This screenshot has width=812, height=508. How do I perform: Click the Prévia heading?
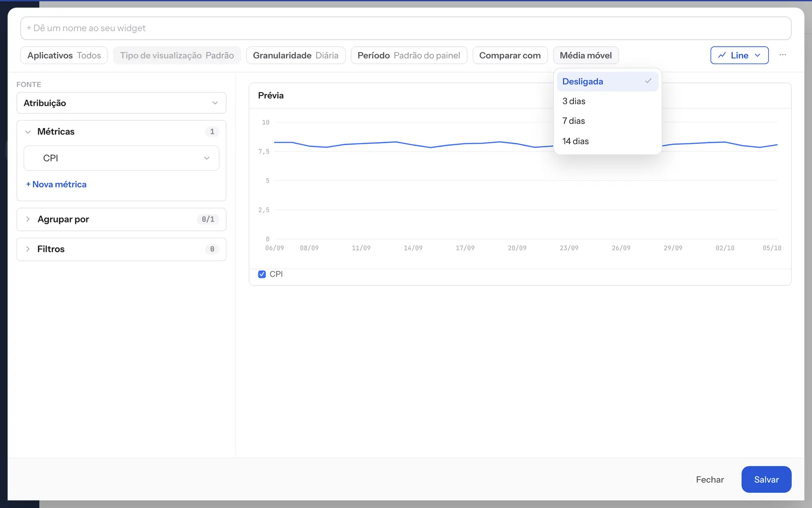271,96
